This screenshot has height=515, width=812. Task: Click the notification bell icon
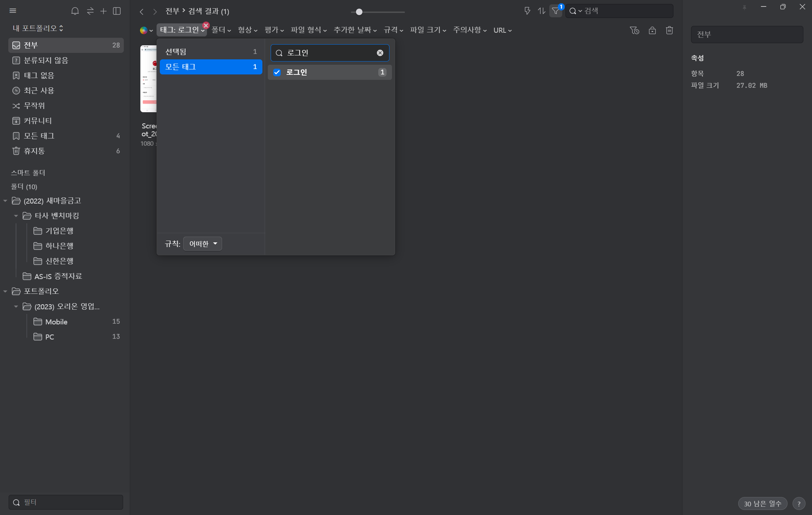pyautogui.click(x=75, y=11)
